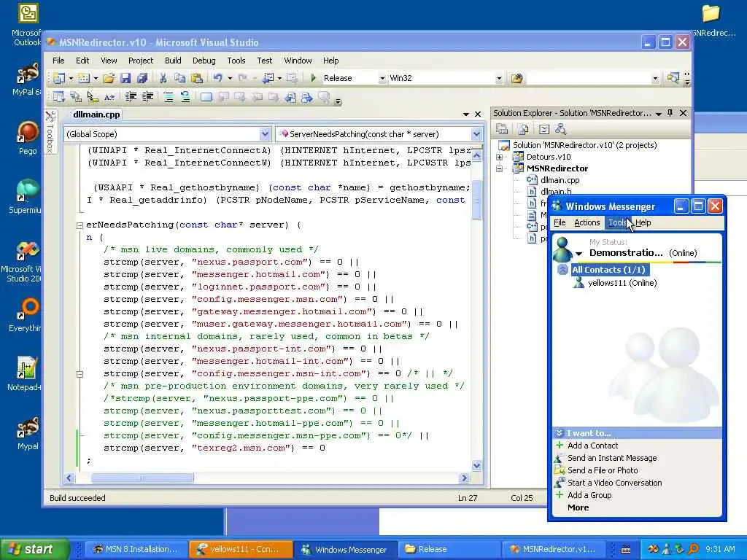The height and width of the screenshot is (560, 747).
Task: Click Send a File or Photo link
Action: [603, 470]
